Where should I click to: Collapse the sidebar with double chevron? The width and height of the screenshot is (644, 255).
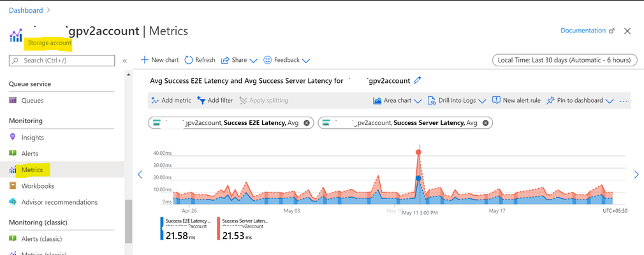click(125, 61)
